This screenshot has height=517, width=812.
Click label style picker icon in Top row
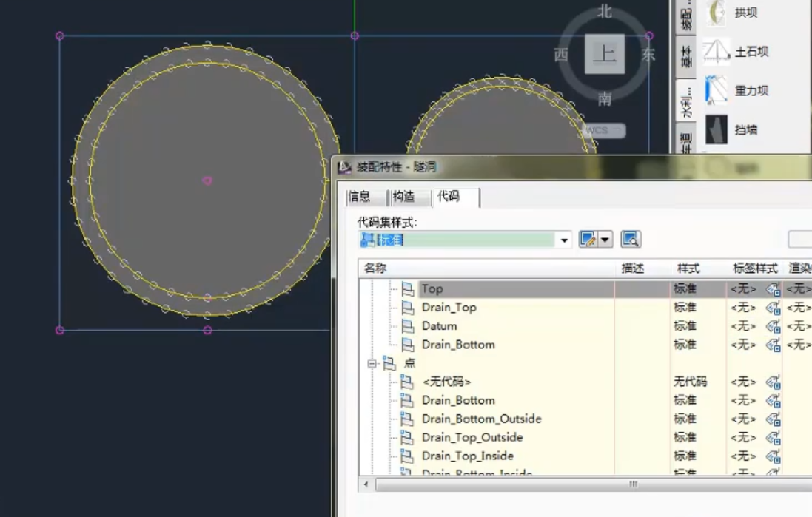(x=774, y=288)
